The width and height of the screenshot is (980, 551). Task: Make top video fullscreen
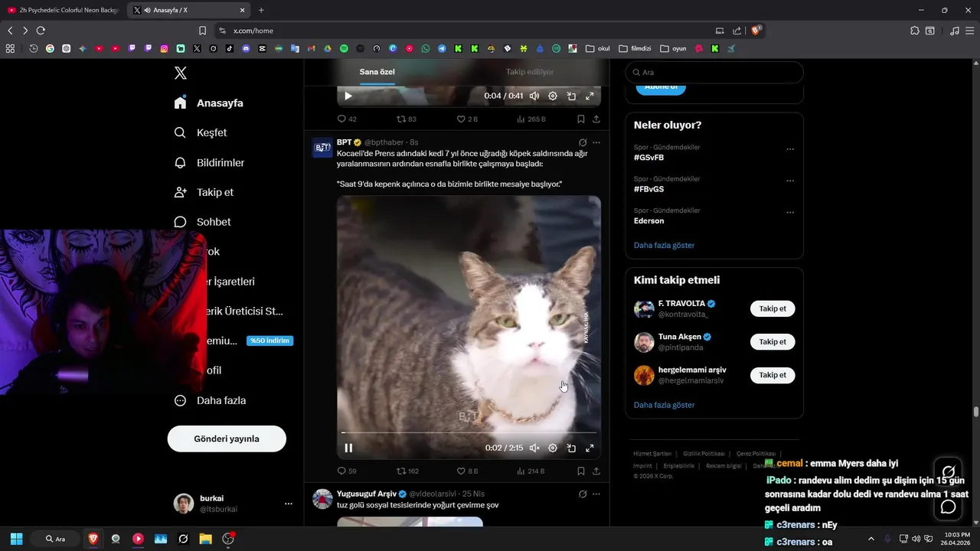coord(590,96)
